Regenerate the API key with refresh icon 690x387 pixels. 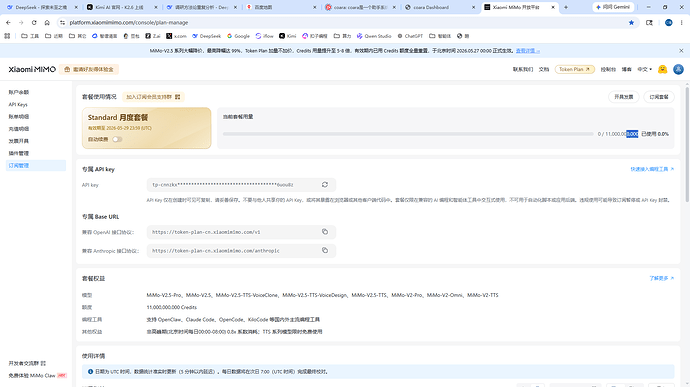[325, 184]
